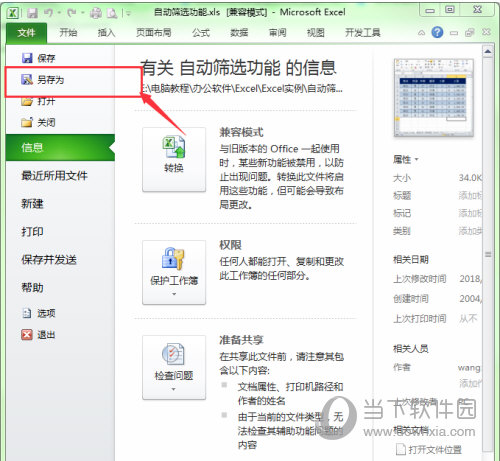Click the blue Help question mark icon

(x=437, y=32)
